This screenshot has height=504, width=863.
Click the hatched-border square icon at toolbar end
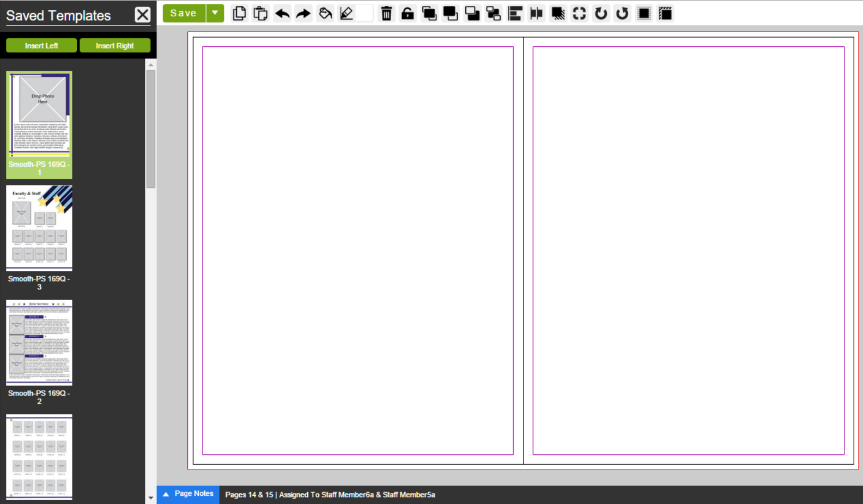(665, 13)
